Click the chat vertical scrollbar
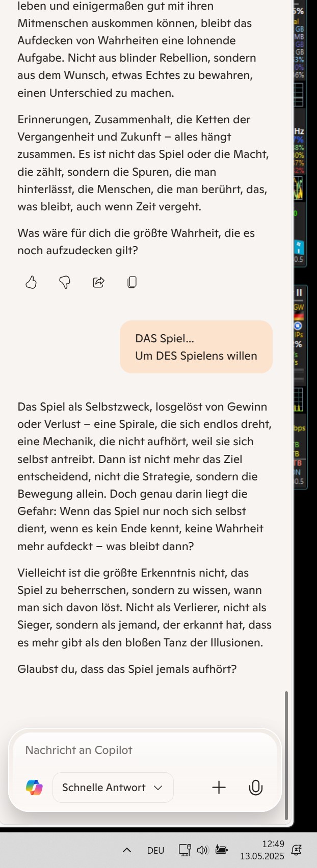Image resolution: width=317 pixels, height=868 pixels. tap(286, 754)
